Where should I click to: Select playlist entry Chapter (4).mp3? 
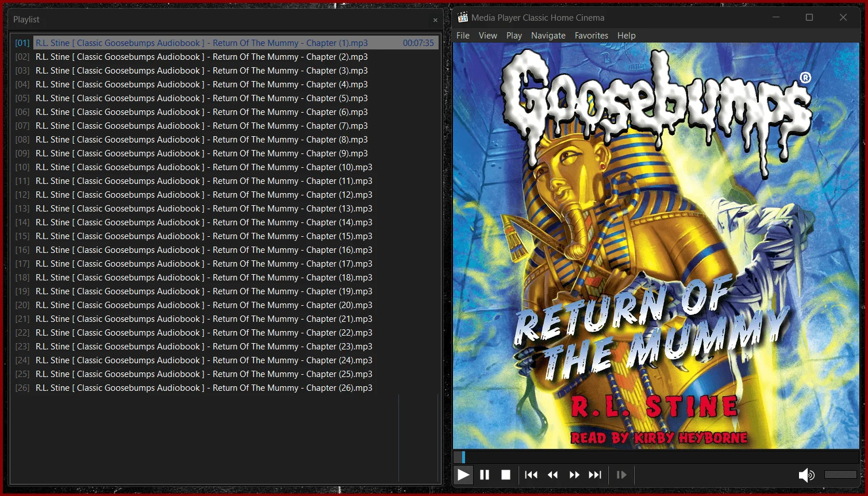tap(226, 84)
